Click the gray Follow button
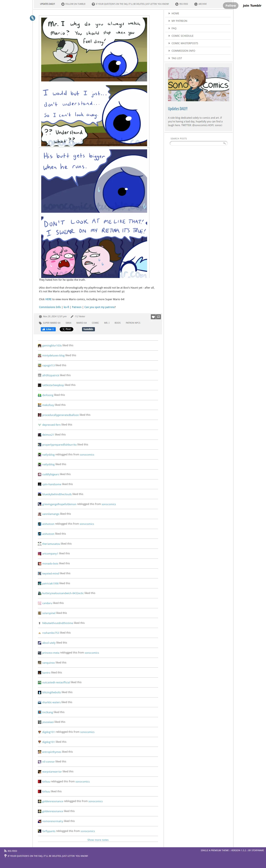The width and height of the screenshot is (266, 868). (230, 5)
